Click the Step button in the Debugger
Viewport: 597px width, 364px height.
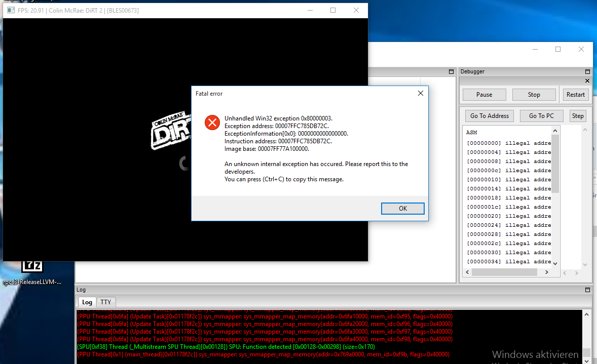[x=578, y=116]
